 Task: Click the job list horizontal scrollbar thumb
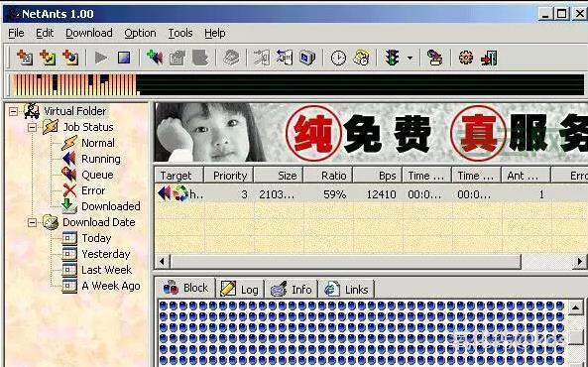point(345,261)
